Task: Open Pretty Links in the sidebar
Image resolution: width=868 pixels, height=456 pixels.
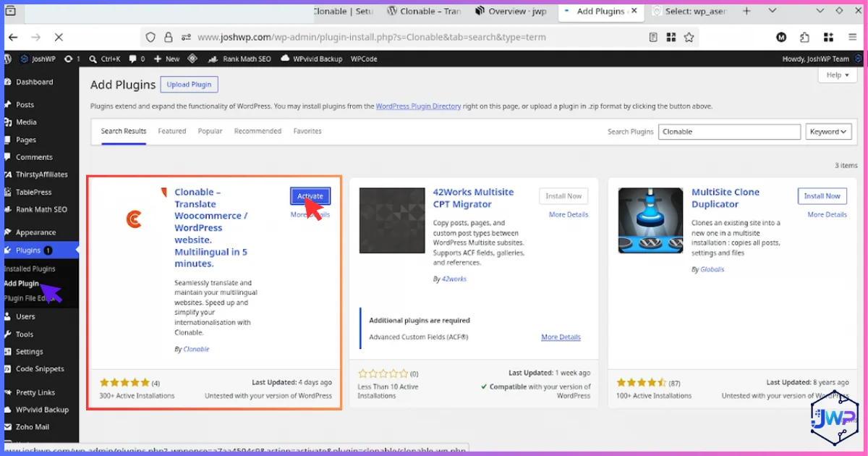Action: 35,392
